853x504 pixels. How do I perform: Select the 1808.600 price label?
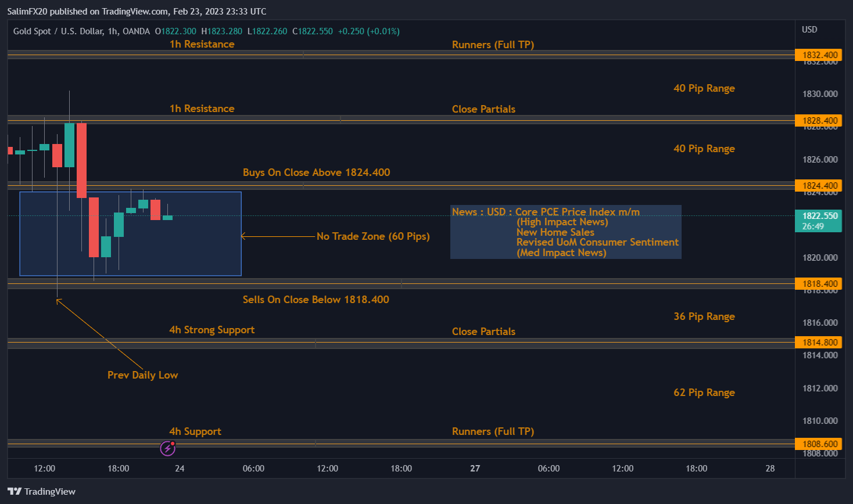pyautogui.click(x=819, y=444)
